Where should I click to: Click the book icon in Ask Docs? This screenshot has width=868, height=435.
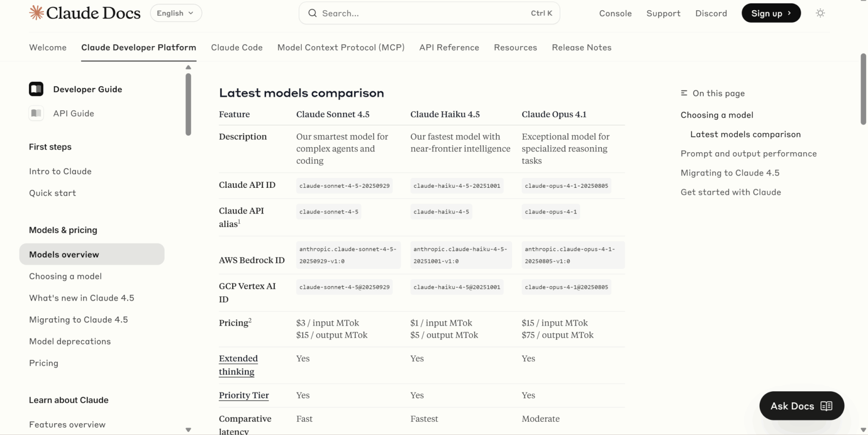[826, 406]
